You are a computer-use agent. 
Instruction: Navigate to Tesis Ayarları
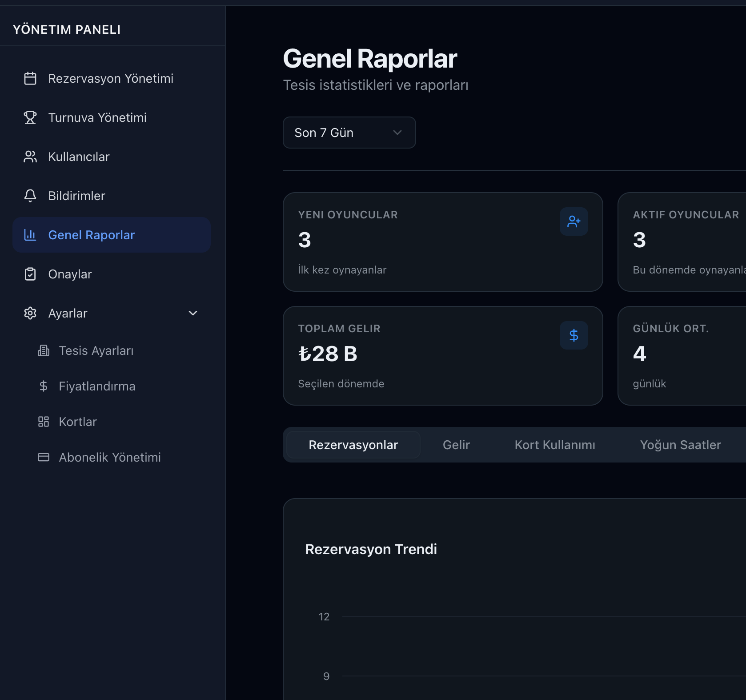(96, 350)
